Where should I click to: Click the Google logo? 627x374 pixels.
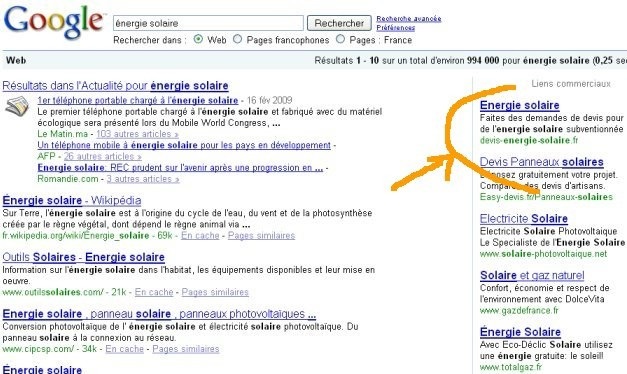tap(53, 22)
